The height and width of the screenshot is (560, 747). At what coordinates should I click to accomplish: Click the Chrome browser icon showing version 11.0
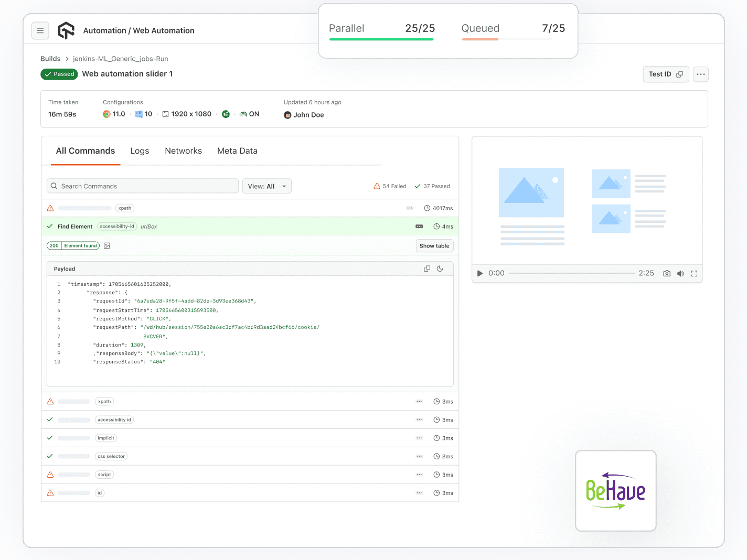[106, 114]
